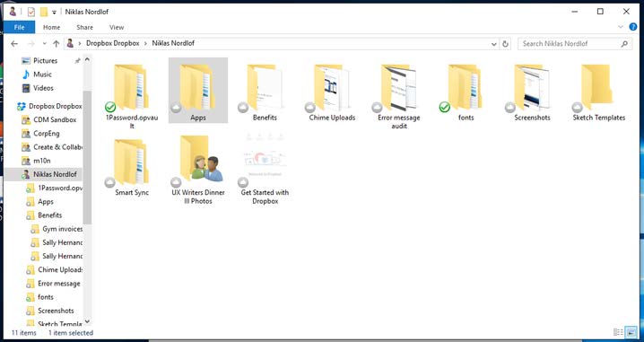Viewport: 644px width, 342px height.
Task: Open the View ribbon tab
Action: point(117,27)
